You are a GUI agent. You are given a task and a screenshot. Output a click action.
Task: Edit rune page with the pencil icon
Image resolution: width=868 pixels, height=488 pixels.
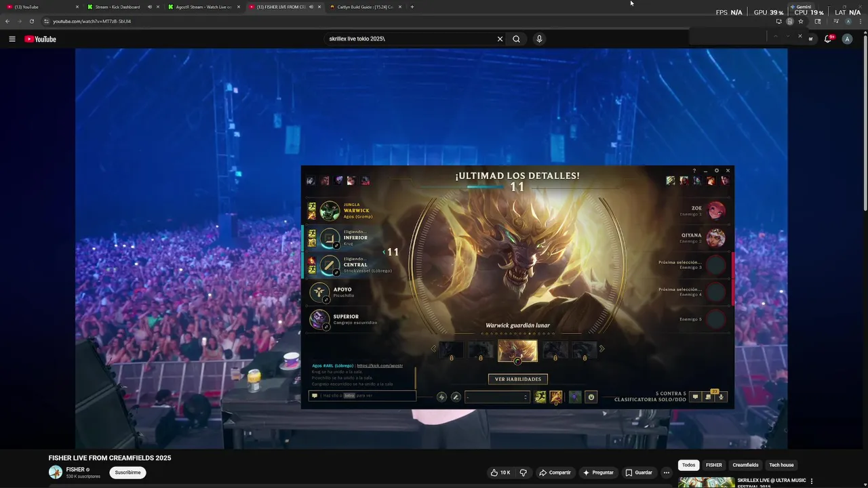point(456,397)
